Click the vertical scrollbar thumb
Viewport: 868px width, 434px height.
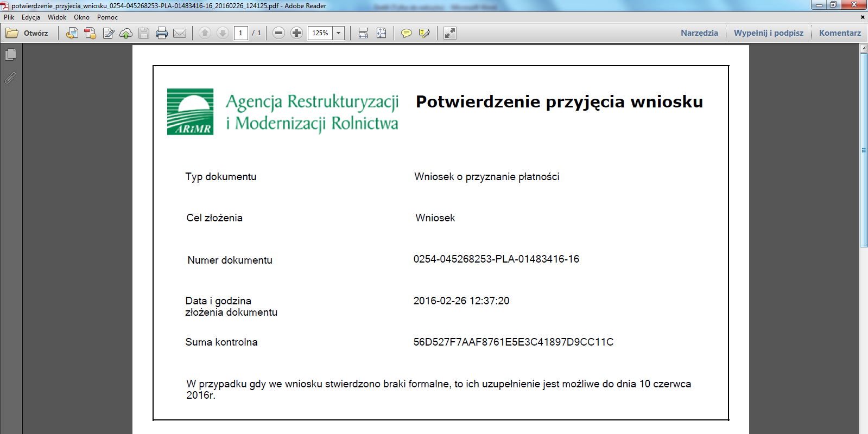pyautogui.click(x=864, y=150)
